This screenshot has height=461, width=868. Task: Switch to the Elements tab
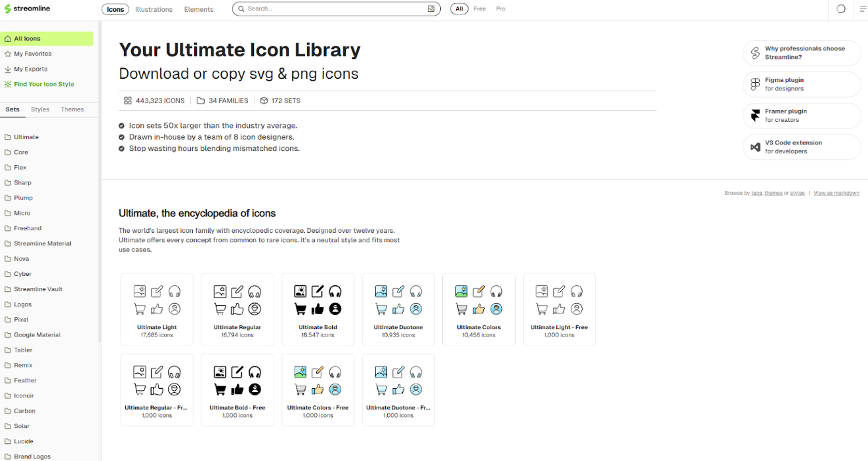[x=199, y=9]
